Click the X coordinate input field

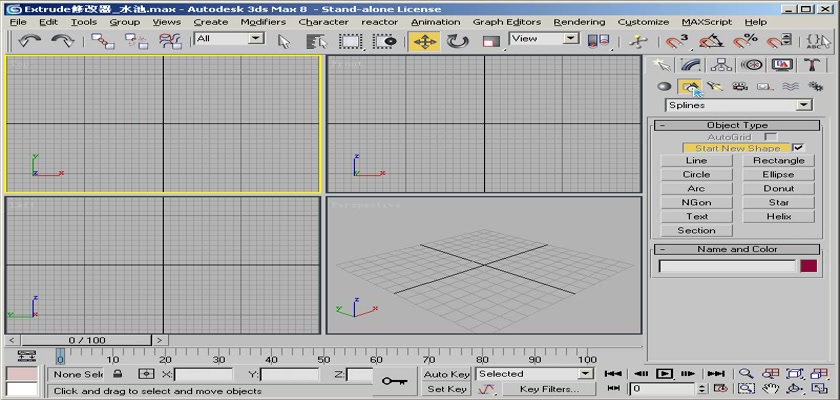tap(204, 374)
